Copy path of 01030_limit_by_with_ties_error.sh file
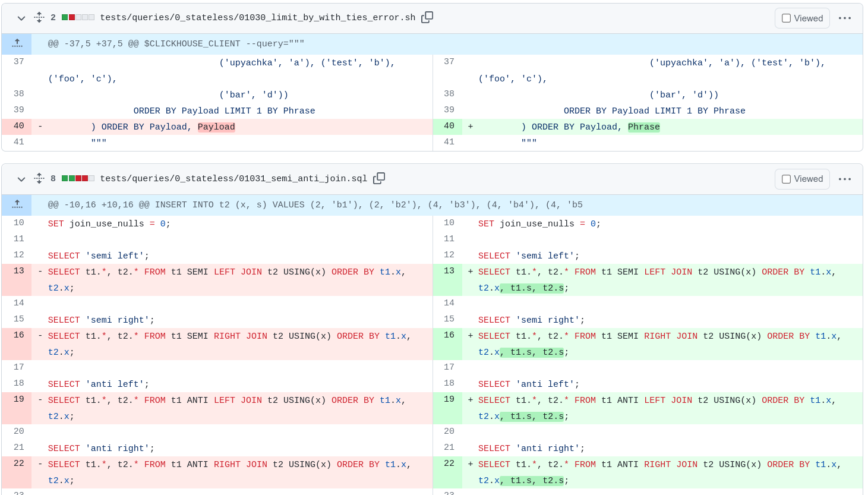This screenshot has width=868, height=495. 427,18
